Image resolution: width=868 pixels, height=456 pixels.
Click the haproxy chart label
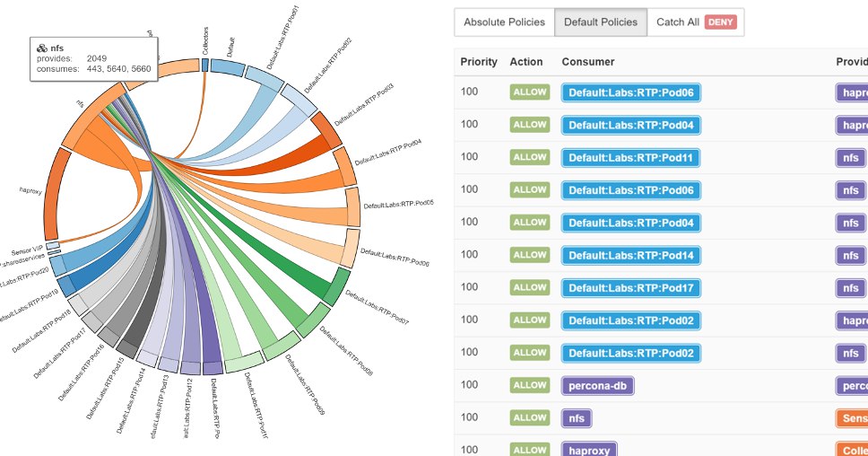[30, 190]
